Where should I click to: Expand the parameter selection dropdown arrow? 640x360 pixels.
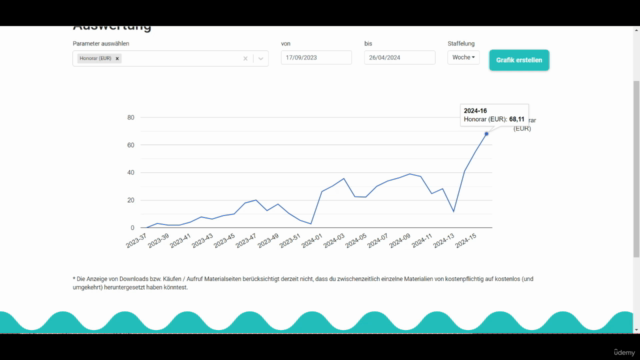pyautogui.click(x=261, y=59)
